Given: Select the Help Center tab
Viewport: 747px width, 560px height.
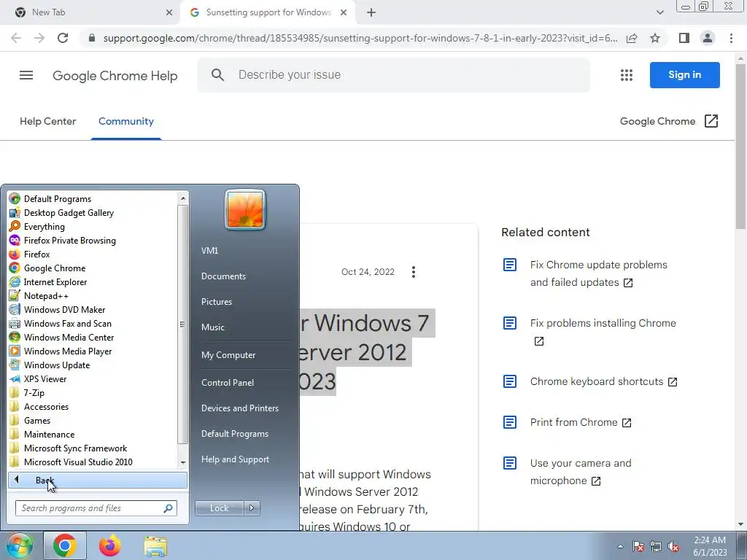Looking at the screenshot, I should (47, 122).
